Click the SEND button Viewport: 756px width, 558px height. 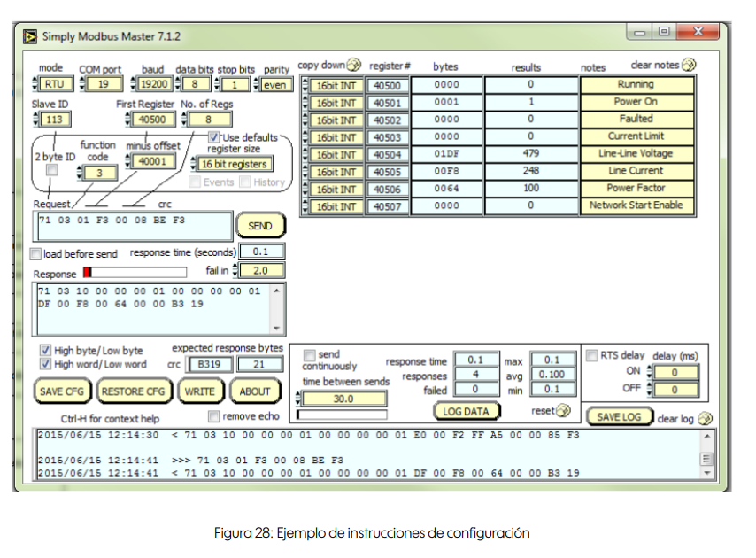(260, 226)
